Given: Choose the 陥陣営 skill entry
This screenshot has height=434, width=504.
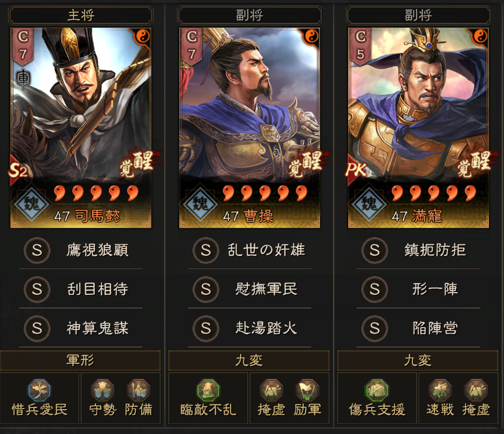Looking at the screenshot, I should click(419, 328).
